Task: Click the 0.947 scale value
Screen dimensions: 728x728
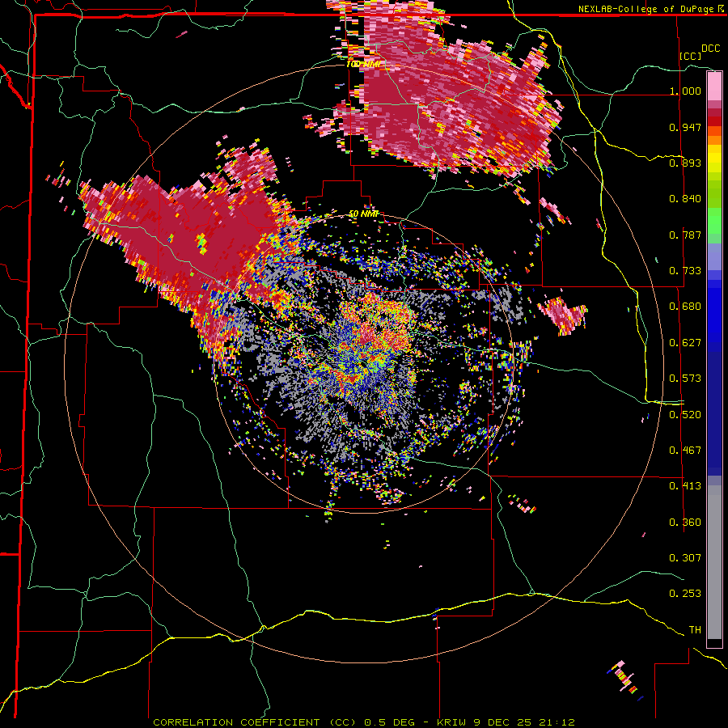Action: (x=685, y=127)
